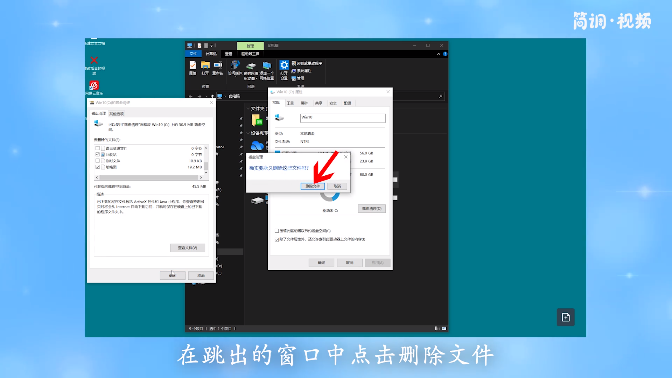Click the details view button in the Explorer status bar

[437, 329]
